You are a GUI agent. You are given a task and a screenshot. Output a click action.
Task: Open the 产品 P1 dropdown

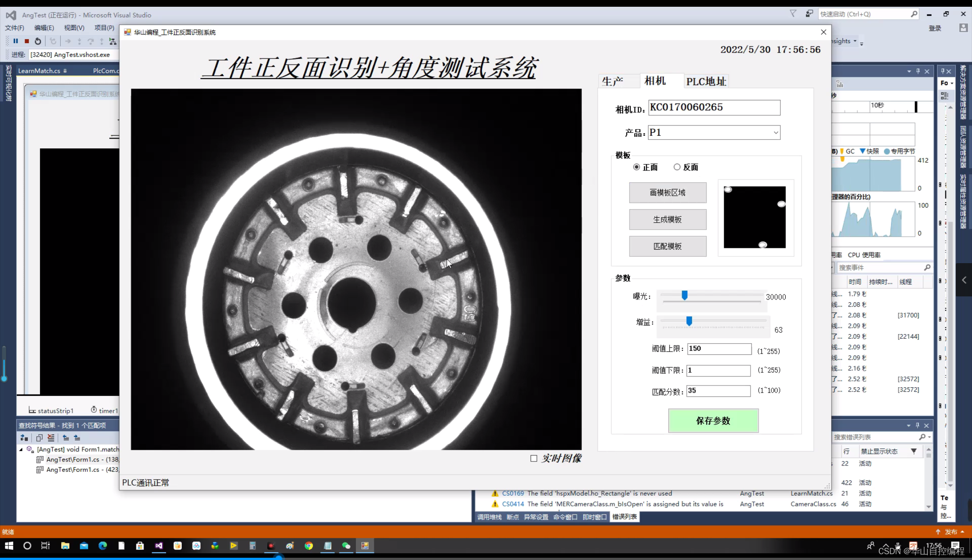(775, 133)
